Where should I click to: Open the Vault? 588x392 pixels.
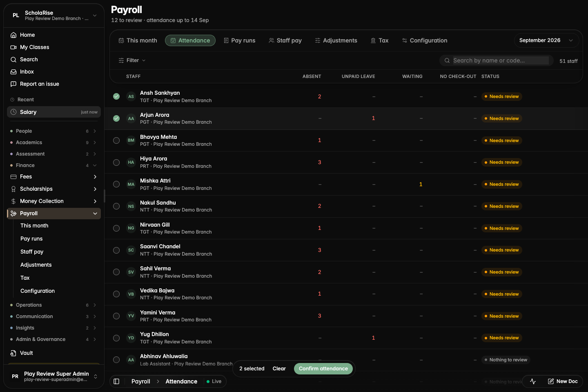(x=54, y=353)
